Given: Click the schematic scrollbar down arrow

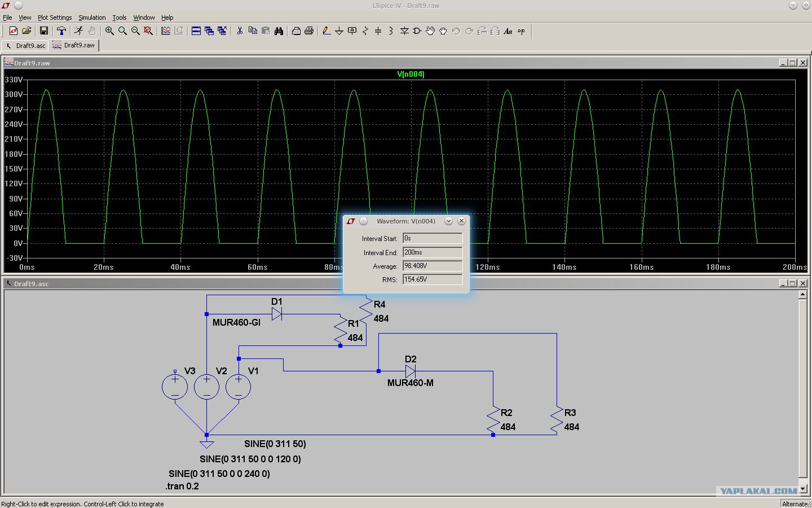Looking at the screenshot, I should tap(802, 488).
